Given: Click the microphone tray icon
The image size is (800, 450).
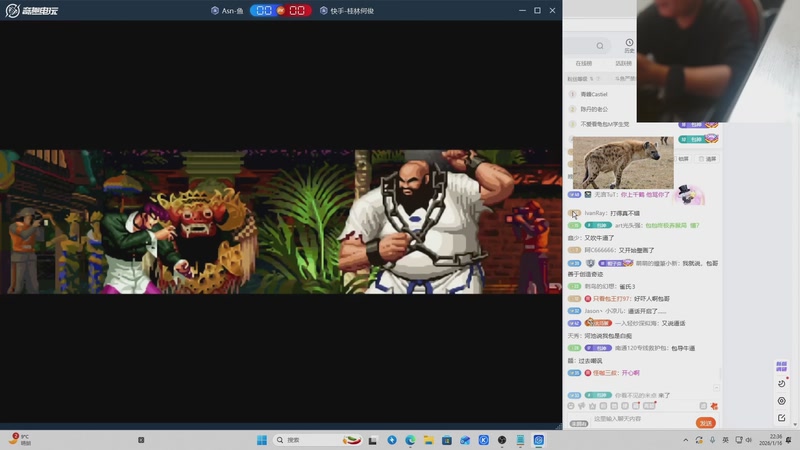Looking at the screenshot, I should (712, 440).
